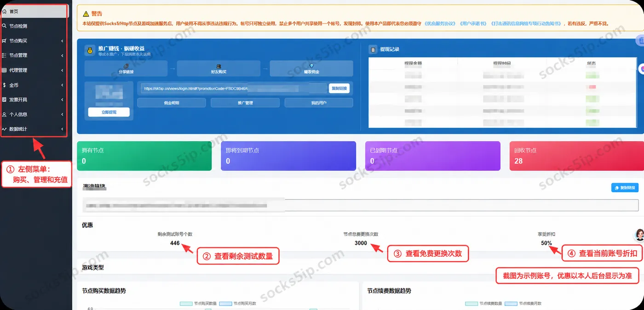Click the money bag icon beside 推广赚钱
The height and width of the screenshot is (310, 644).
tap(90, 50)
